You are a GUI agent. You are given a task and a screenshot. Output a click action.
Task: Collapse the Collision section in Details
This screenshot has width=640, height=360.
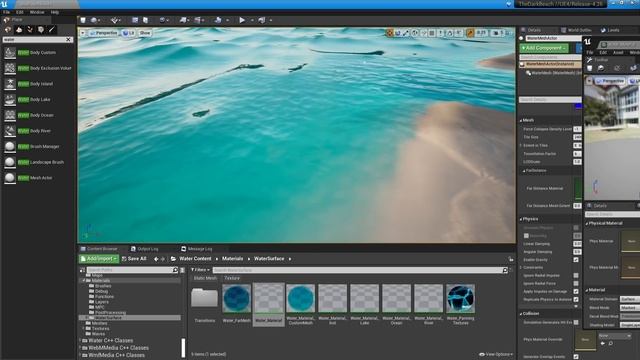[521, 313]
